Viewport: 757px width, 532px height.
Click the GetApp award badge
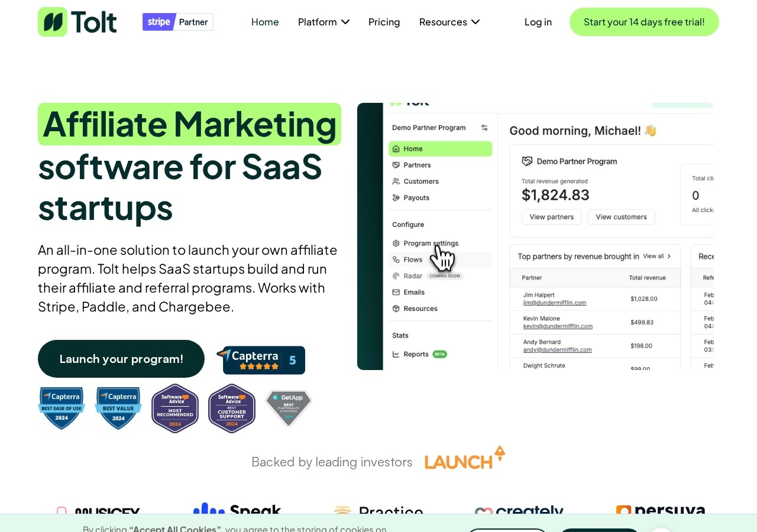coord(289,408)
